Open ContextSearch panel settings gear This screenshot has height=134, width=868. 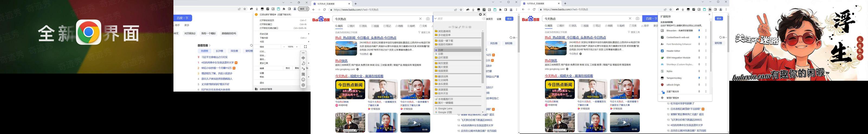(x=480, y=15)
